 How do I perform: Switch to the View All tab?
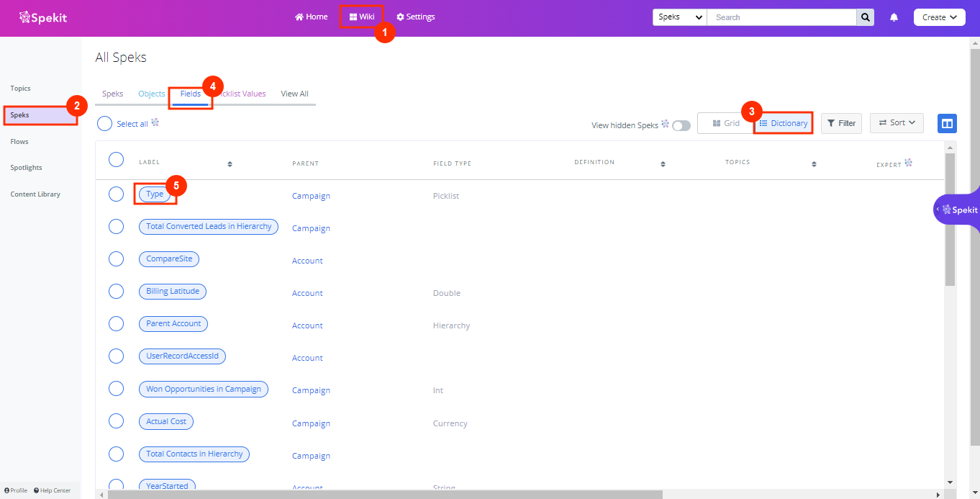(294, 94)
